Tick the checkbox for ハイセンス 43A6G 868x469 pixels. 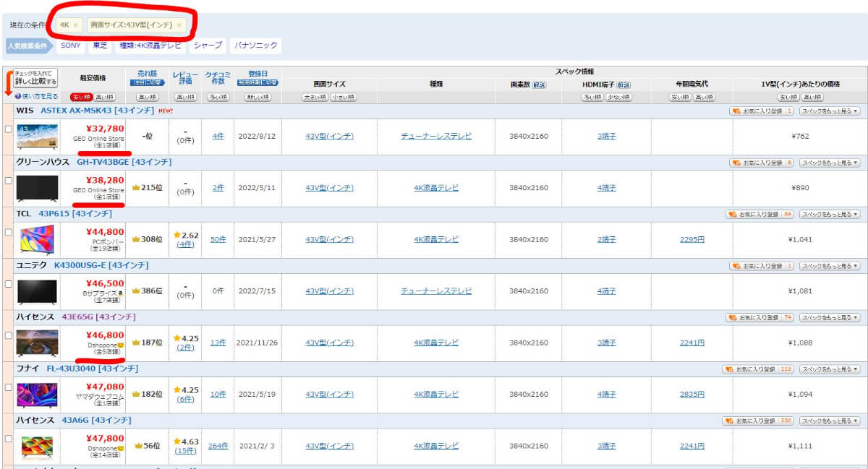pyautogui.click(x=9, y=439)
